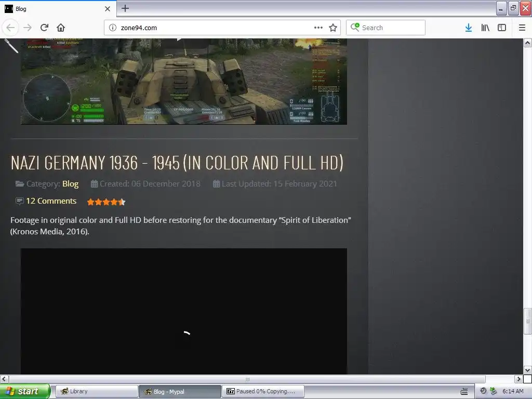
Task: Go back to the previous page
Action: point(10,28)
